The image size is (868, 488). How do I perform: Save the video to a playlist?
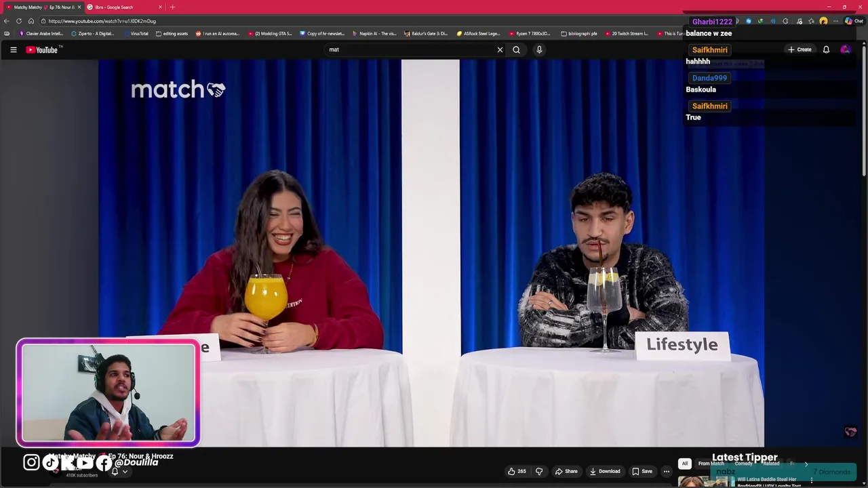point(642,471)
